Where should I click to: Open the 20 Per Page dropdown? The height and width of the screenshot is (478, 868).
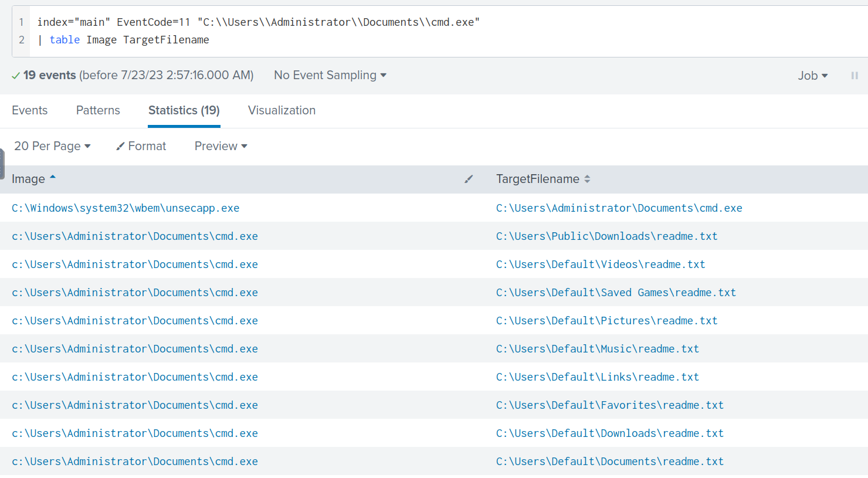[x=52, y=146]
